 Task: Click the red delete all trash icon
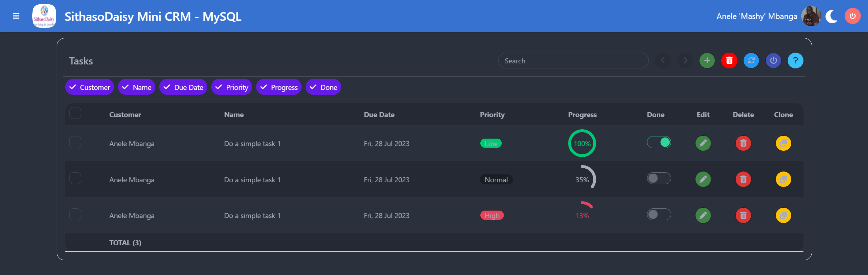729,61
